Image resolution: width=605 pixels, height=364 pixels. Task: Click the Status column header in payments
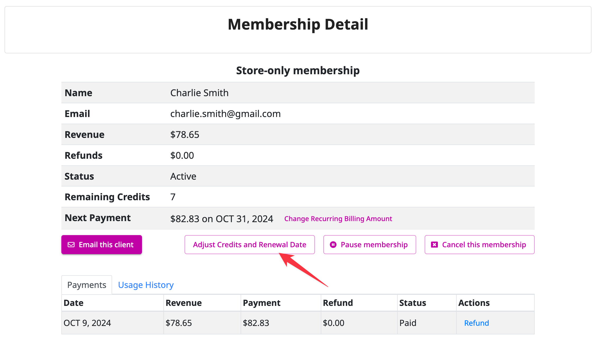tap(412, 303)
